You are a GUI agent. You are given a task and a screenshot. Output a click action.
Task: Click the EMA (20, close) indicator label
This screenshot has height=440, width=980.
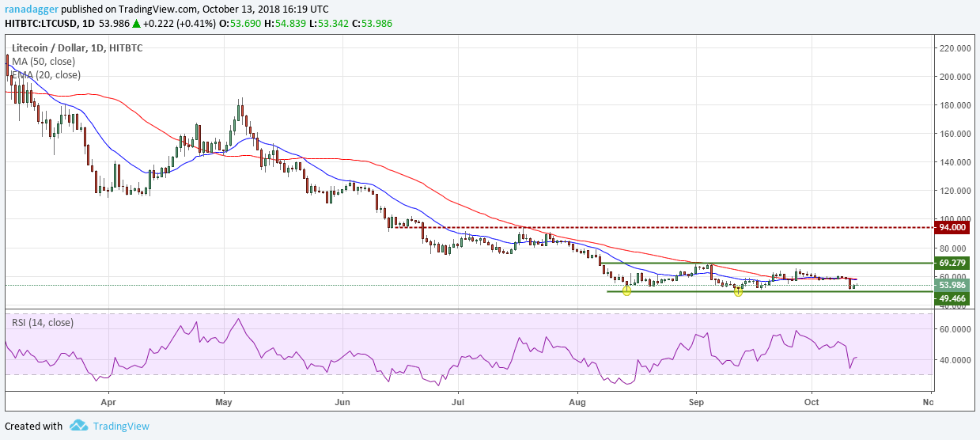click(46, 75)
